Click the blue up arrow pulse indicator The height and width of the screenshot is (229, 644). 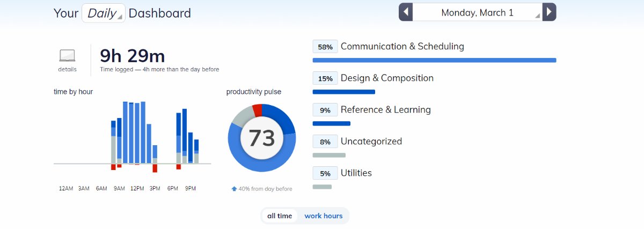(x=234, y=189)
